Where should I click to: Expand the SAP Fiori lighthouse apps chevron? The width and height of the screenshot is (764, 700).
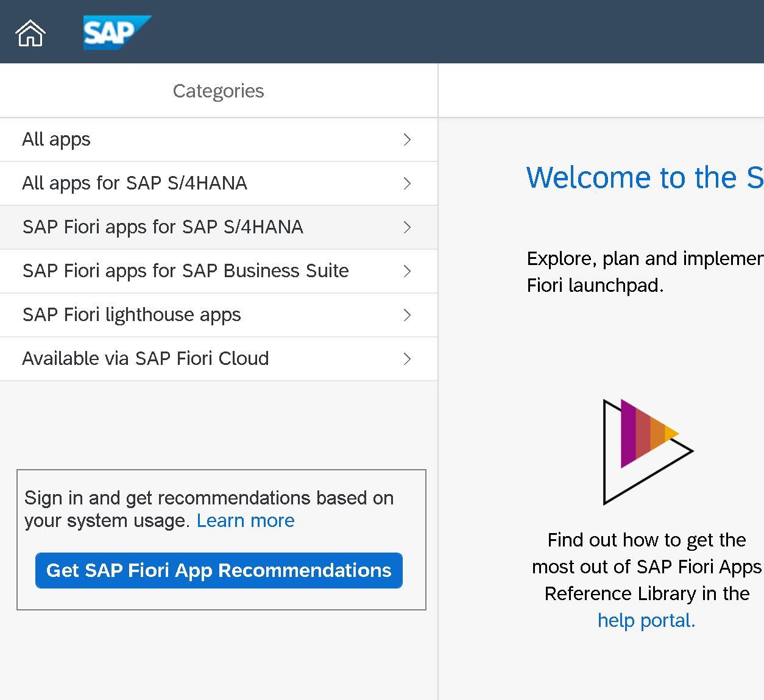click(407, 315)
